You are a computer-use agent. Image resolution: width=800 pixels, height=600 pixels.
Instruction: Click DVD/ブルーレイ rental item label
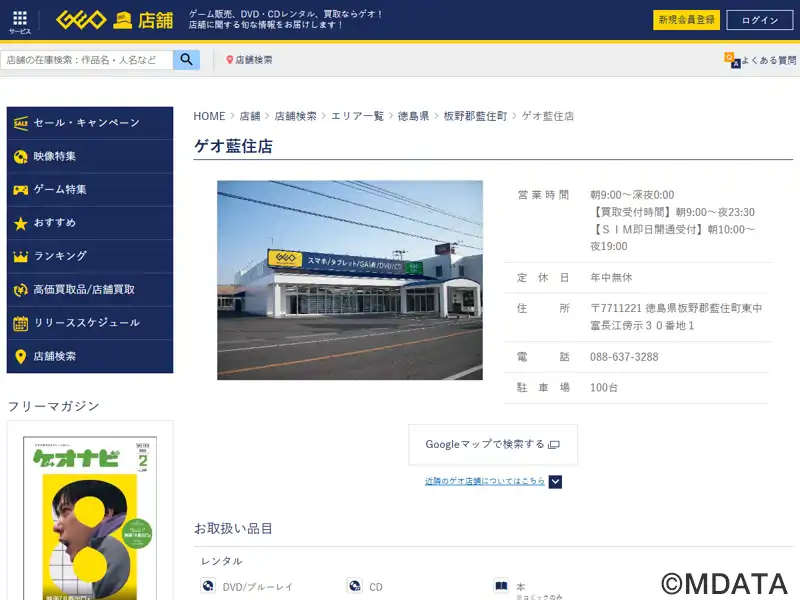[258, 587]
